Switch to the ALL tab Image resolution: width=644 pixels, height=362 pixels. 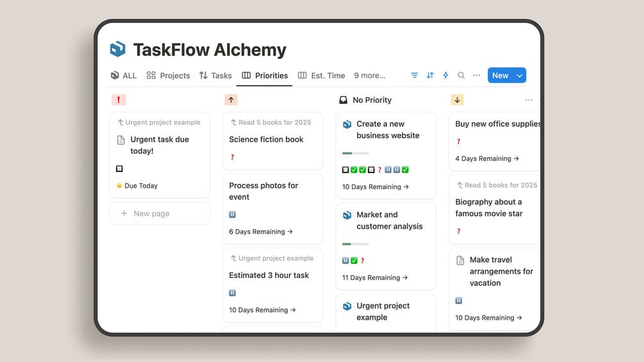point(124,76)
